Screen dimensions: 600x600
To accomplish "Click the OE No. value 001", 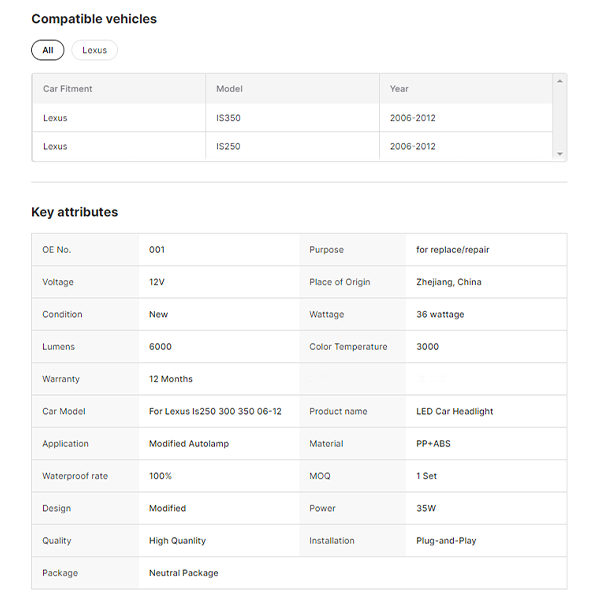I will (x=157, y=250).
